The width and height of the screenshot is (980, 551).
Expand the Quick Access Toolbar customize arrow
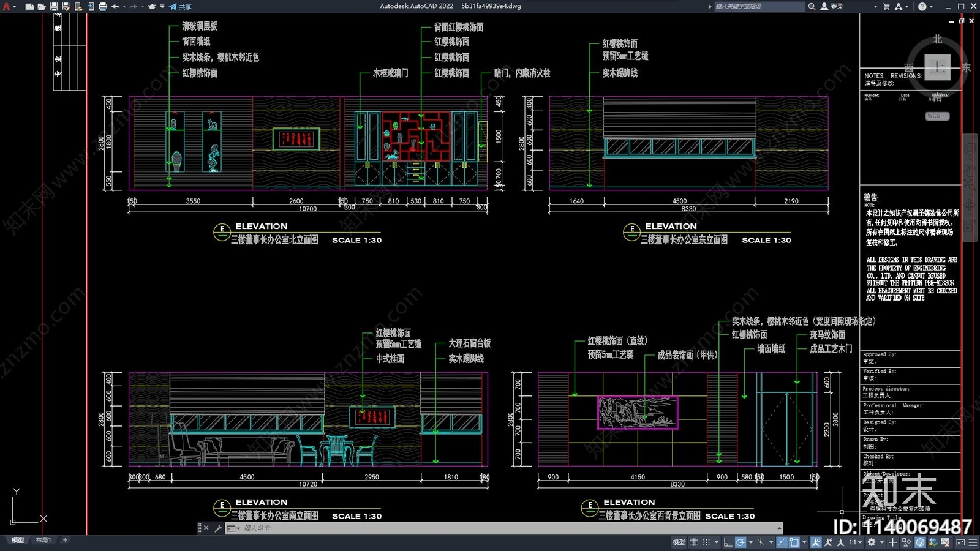[162, 6]
